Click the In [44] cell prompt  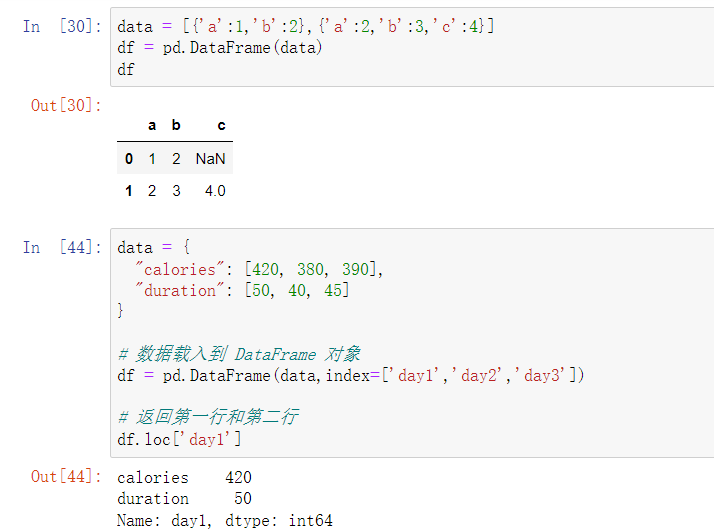[62, 247]
